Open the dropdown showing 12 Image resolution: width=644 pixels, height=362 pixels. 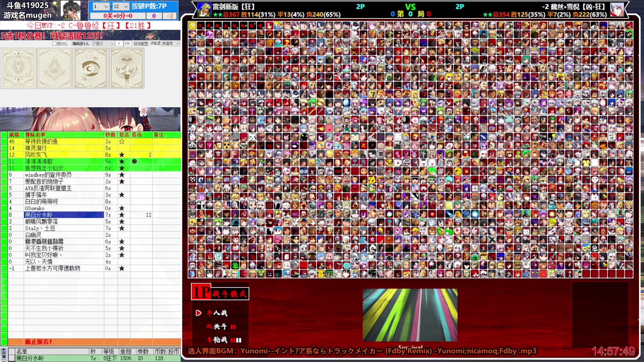click(121, 6)
